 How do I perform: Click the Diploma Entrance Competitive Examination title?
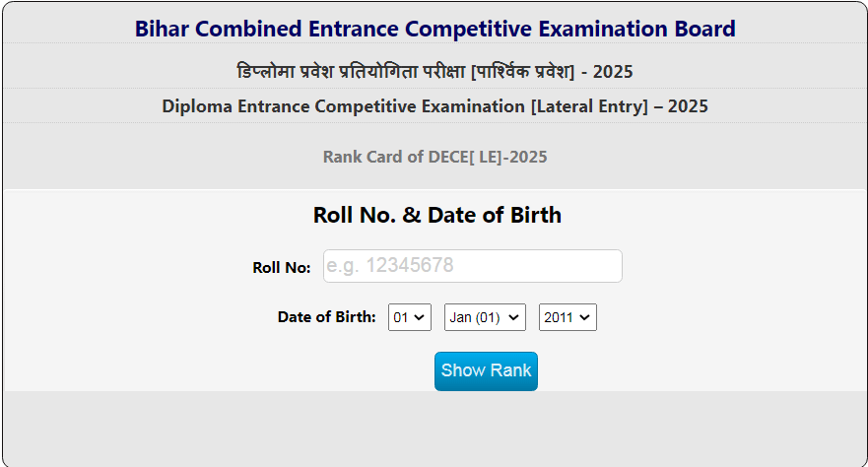tap(434, 106)
